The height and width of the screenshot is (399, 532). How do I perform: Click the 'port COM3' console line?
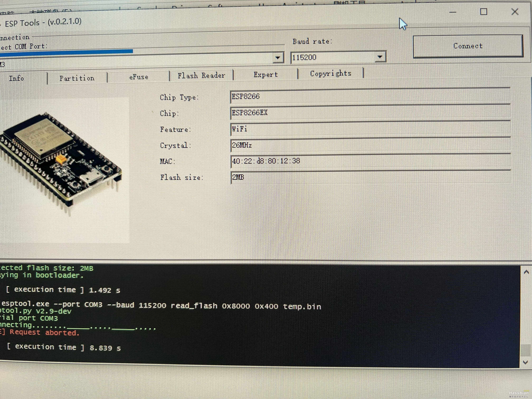(29, 318)
